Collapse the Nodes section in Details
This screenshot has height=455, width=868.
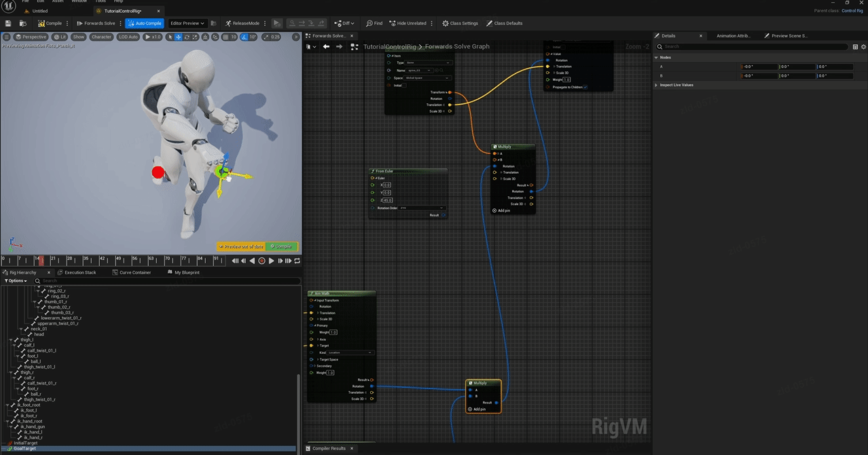click(656, 58)
